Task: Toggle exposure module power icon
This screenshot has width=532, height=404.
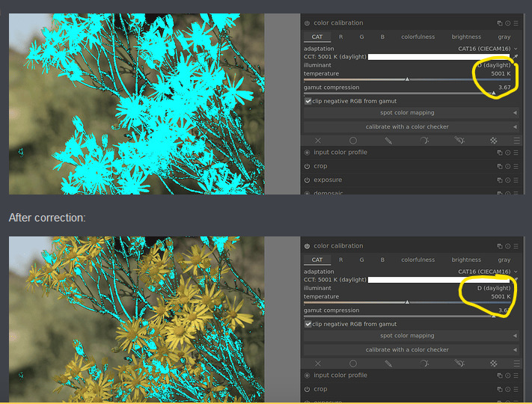Action: tap(307, 180)
